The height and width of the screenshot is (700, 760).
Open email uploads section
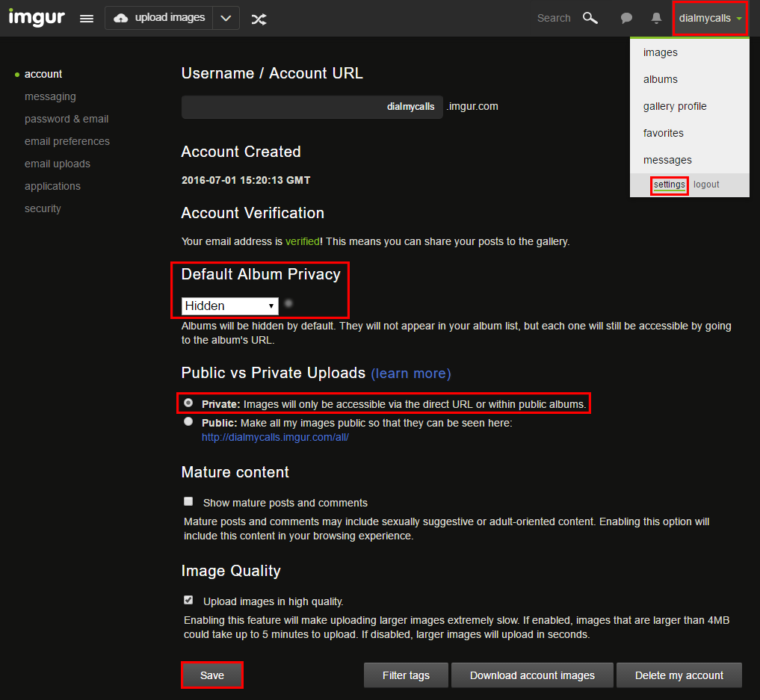point(58,164)
